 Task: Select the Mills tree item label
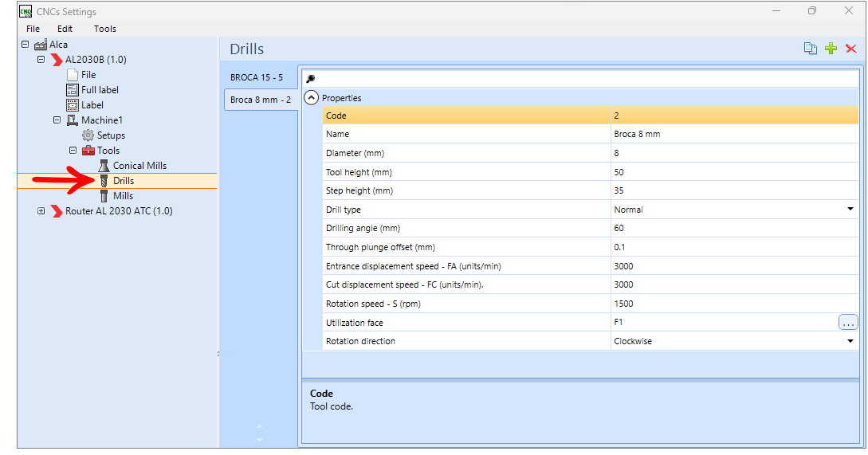(123, 196)
